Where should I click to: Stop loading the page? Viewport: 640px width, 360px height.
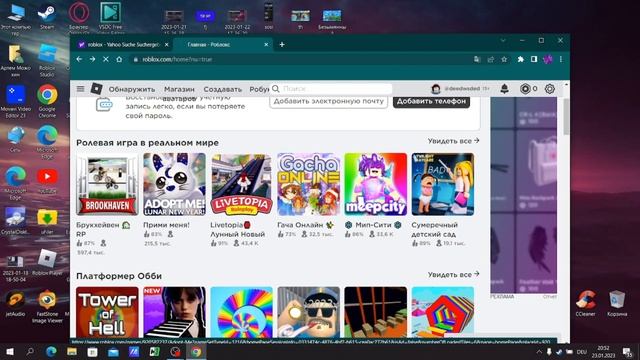(106, 59)
